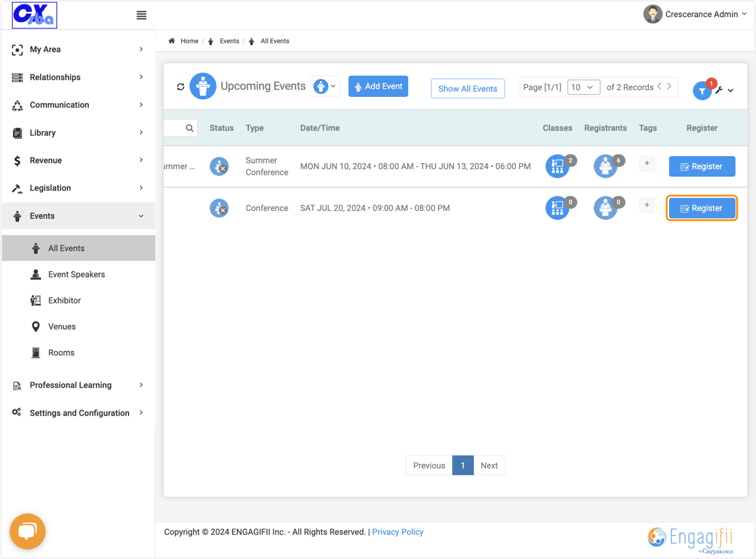
Task: Click the Engagifii footer logo
Action: [690, 540]
